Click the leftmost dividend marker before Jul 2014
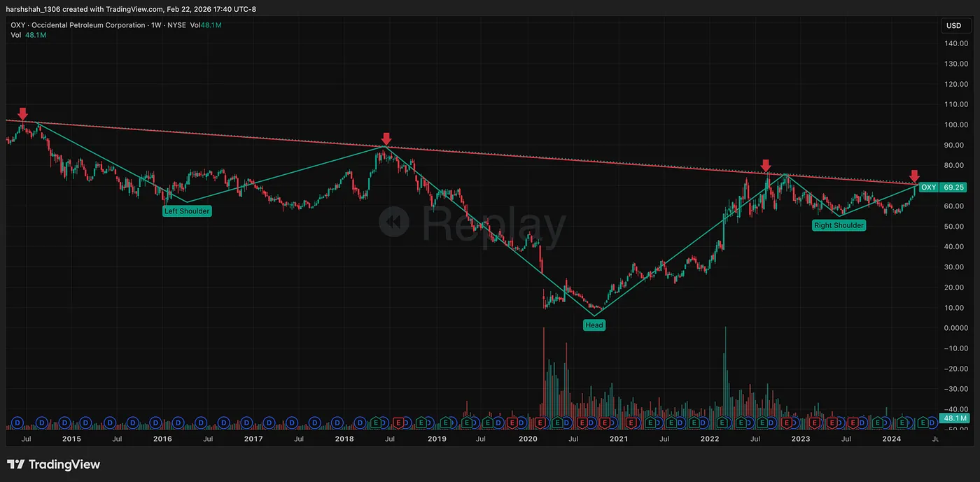This screenshot has height=482, width=980. click(x=17, y=423)
